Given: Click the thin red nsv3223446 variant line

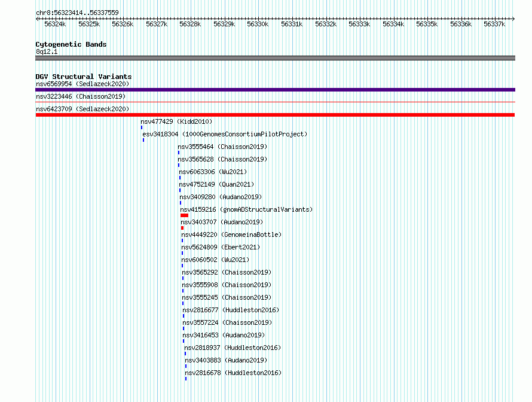Looking at the screenshot, I should point(275,102).
